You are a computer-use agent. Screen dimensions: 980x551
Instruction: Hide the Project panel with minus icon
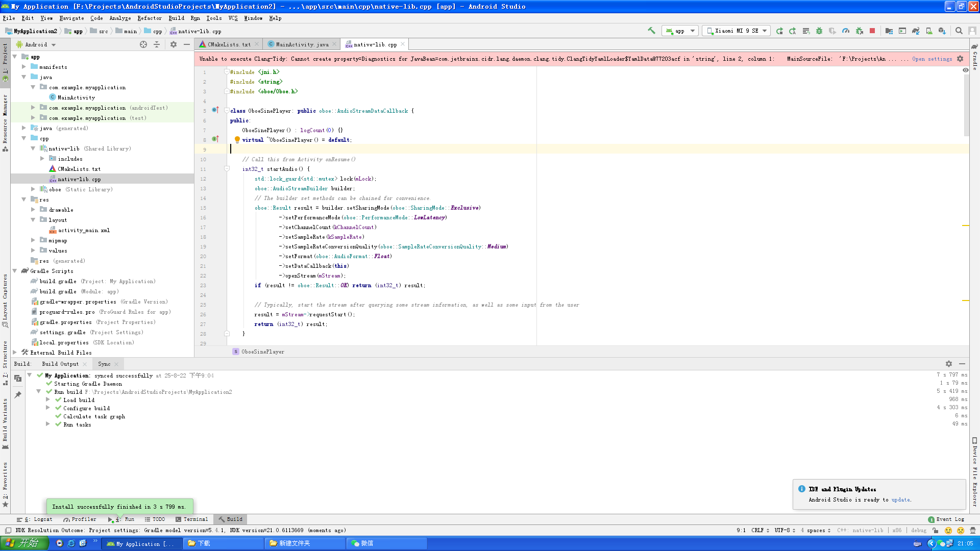click(x=187, y=45)
